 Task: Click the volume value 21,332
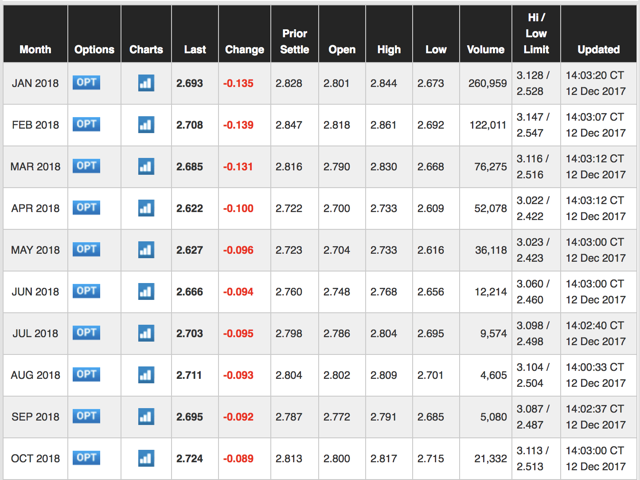pyautogui.click(x=491, y=458)
